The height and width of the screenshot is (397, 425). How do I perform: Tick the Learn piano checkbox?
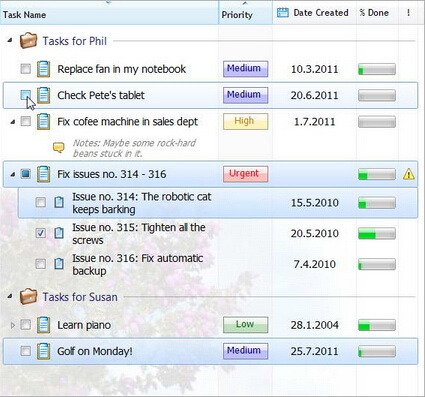26,325
